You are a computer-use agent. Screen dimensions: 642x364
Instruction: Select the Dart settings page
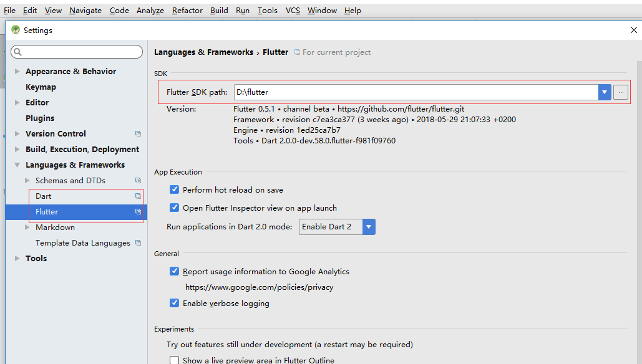(44, 196)
